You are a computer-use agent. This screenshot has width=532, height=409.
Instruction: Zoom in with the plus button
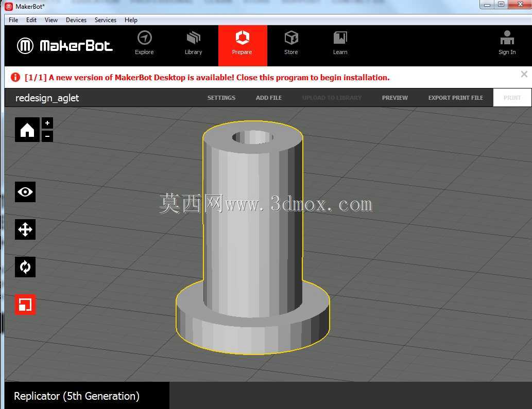click(47, 123)
